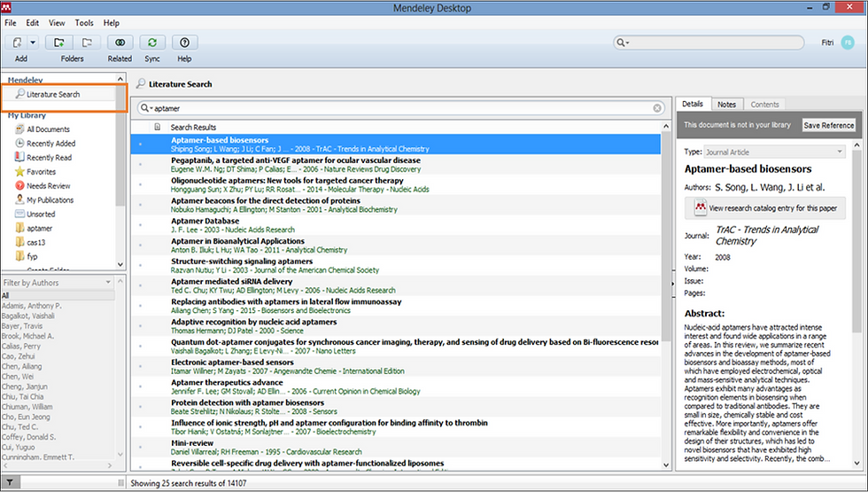Open the literature search magnifier dropdown
The width and height of the screenshot is (868, 492).
tap(145, 108)
